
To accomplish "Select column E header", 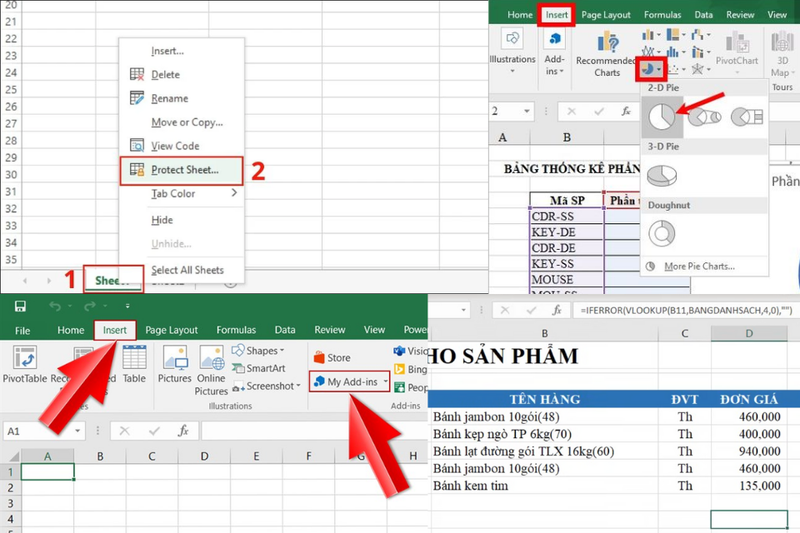I will coord(256,456).
